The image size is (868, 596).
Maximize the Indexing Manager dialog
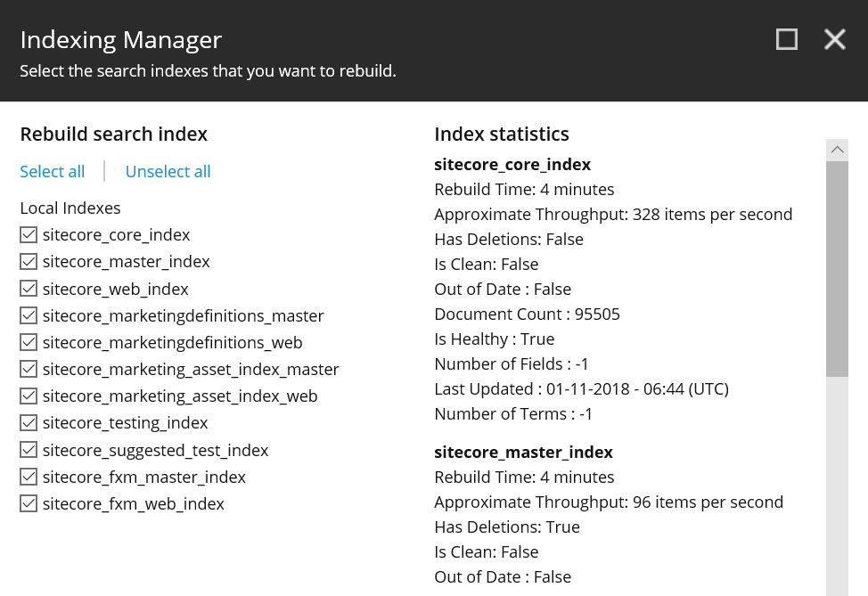point(787,39)
